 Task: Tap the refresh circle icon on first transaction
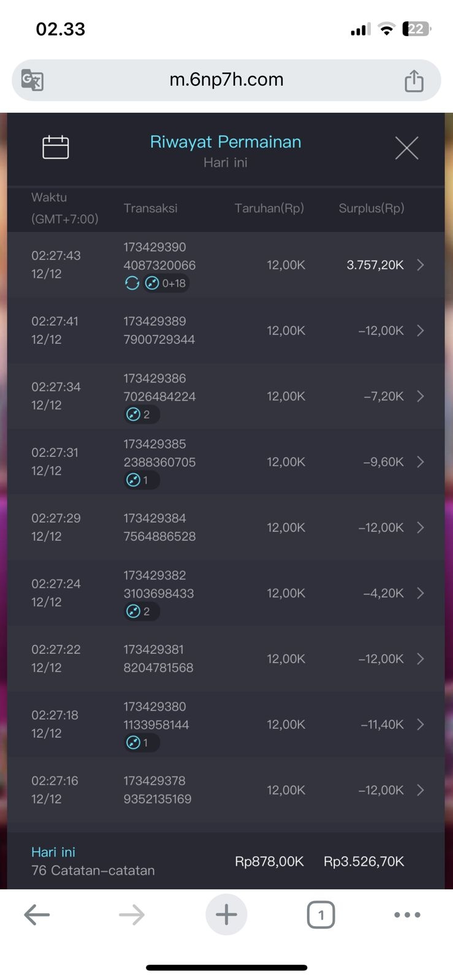pos(132,283)
